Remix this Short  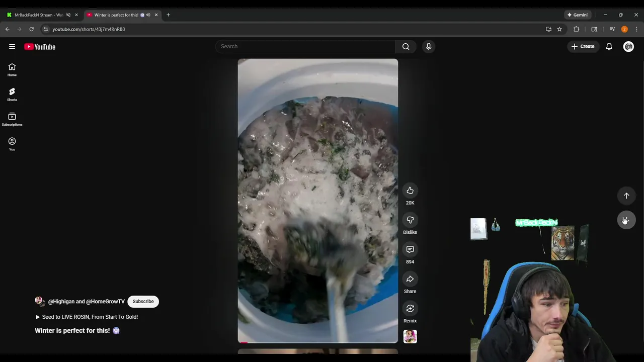(x=410, y=309)
